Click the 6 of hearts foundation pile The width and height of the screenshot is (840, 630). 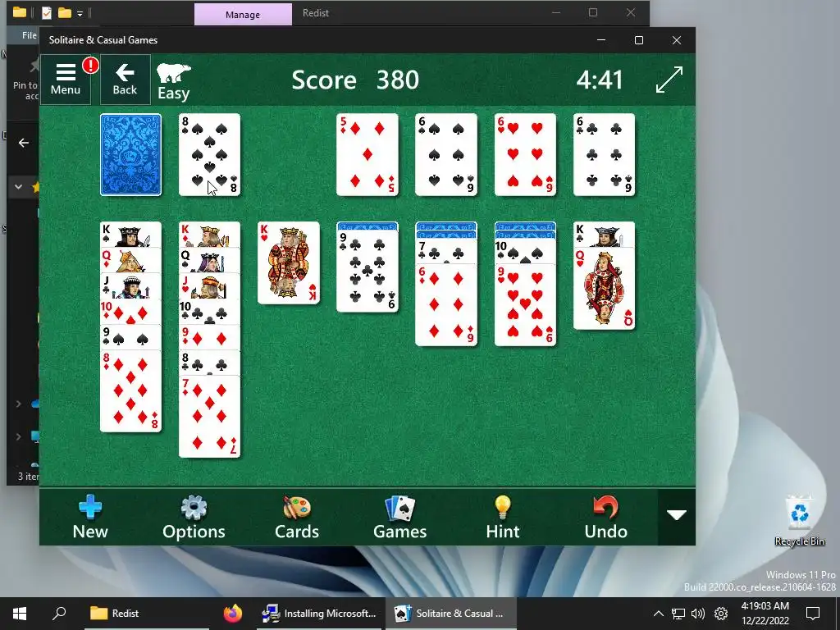click(525, 154)
